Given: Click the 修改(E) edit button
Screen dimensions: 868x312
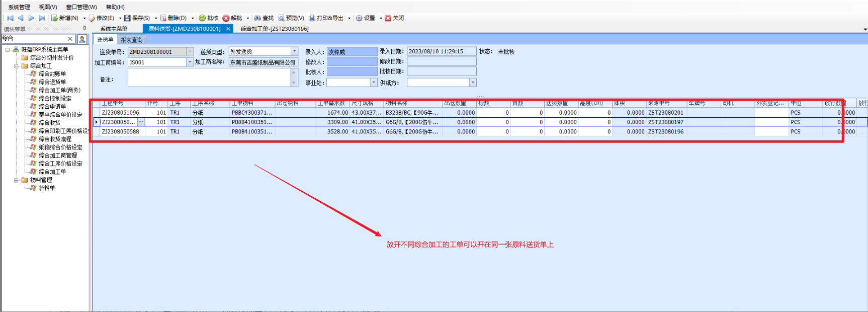Looking at the screenshot, I should [102, 18].
